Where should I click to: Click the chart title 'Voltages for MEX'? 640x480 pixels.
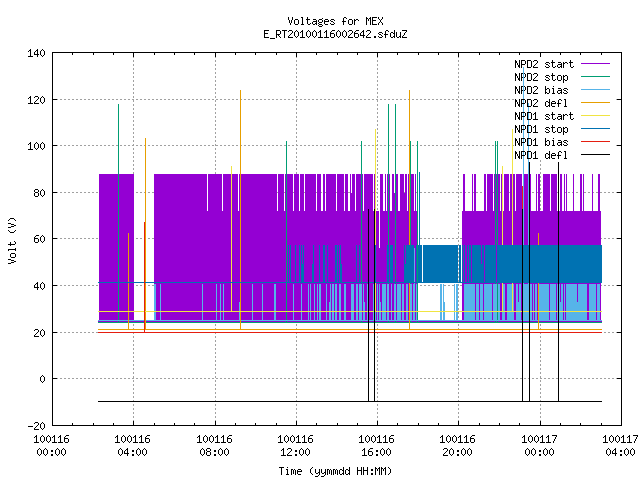(335, 21)
